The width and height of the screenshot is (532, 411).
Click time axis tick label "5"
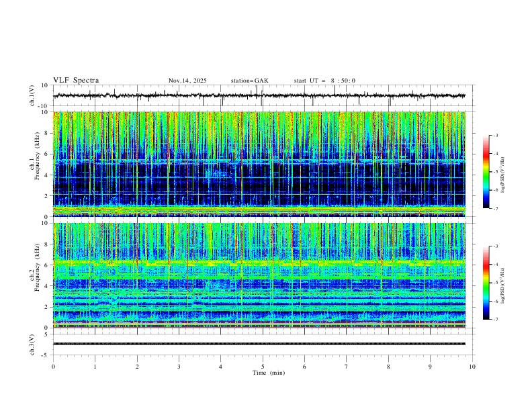click(263, 367)
